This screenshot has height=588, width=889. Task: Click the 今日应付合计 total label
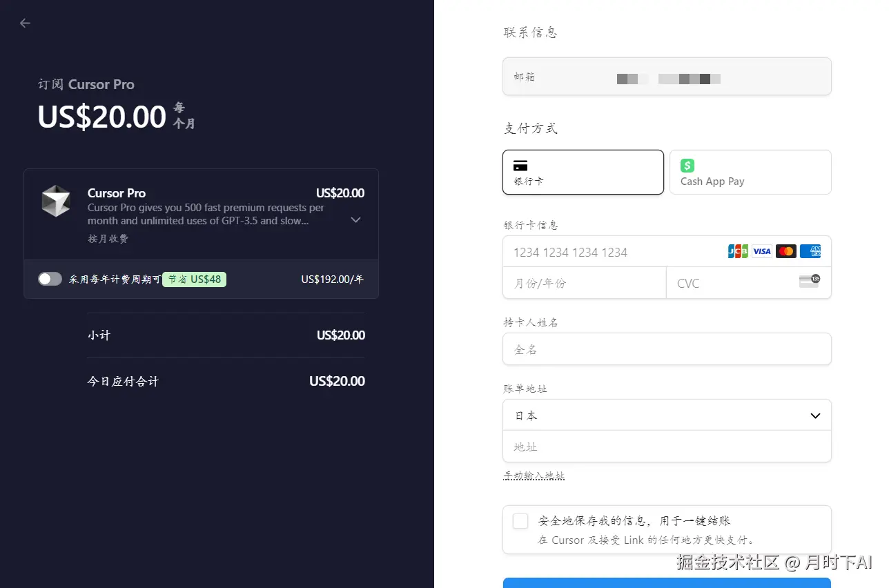click(x=123, y=381)
